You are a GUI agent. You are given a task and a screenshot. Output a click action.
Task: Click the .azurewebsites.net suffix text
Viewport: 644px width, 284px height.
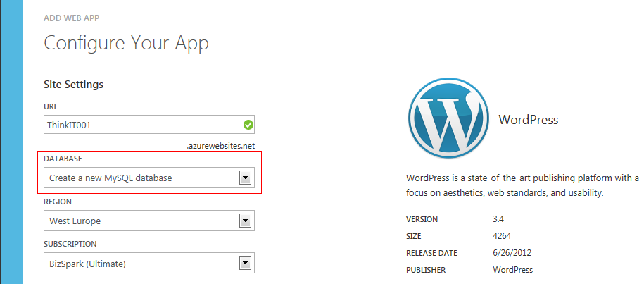220,146
